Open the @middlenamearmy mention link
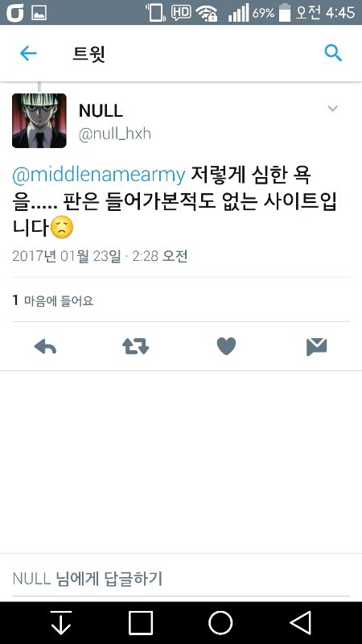This screenshot has width=362, height=644. pyautogui.click(x=99, y=175)
